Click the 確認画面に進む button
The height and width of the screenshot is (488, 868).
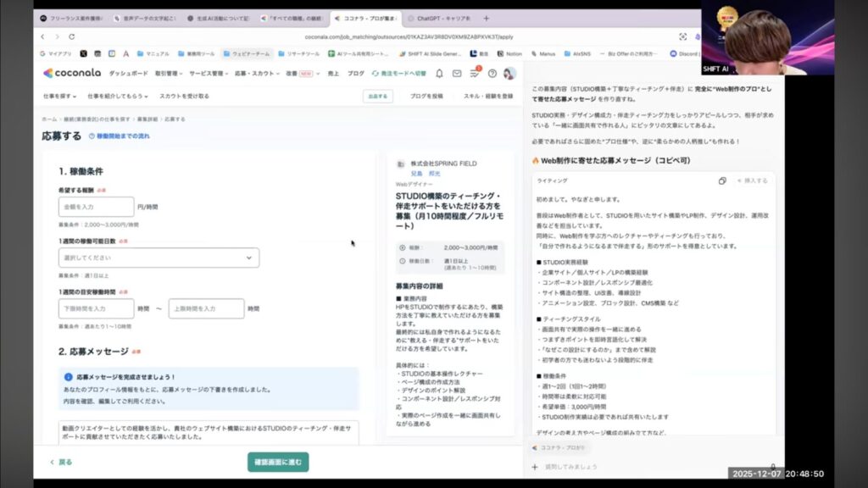pyautogui.click(x=278, y=462)
